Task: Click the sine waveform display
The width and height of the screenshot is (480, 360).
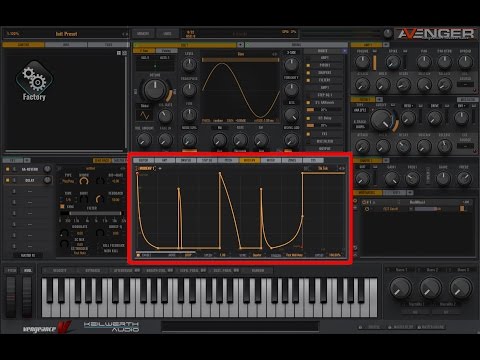Action: pos(241,91)
